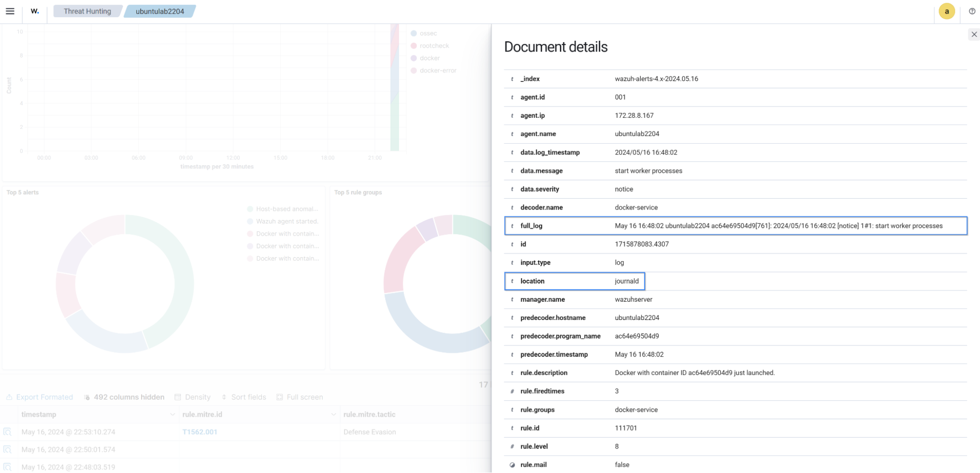Screen dimensions: 980x473
Task: Select the Threat Hunting breadcrumb tab
Action: pos(87,11)
